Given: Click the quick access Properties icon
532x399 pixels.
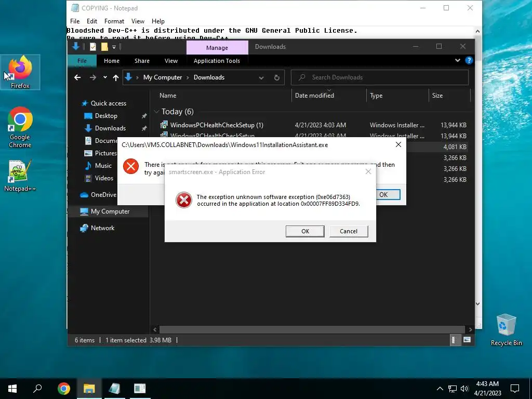Looking at the screenshot, I should click(92, 47).
